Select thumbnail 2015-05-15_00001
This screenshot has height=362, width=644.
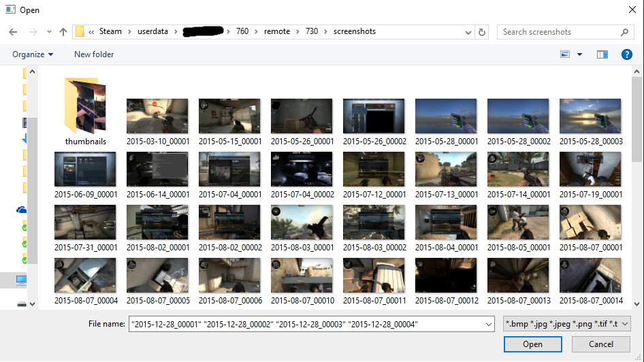[229, 116]
